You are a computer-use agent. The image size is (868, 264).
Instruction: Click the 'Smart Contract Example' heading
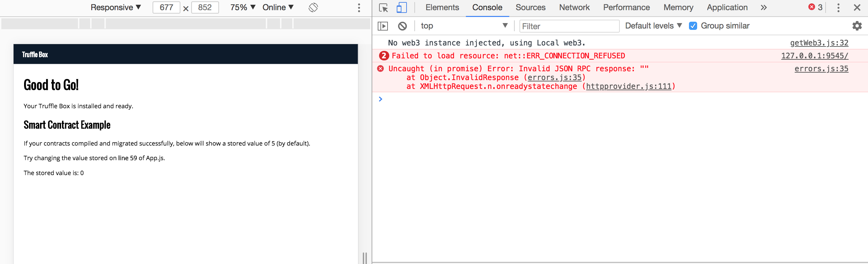coord(67,125)
